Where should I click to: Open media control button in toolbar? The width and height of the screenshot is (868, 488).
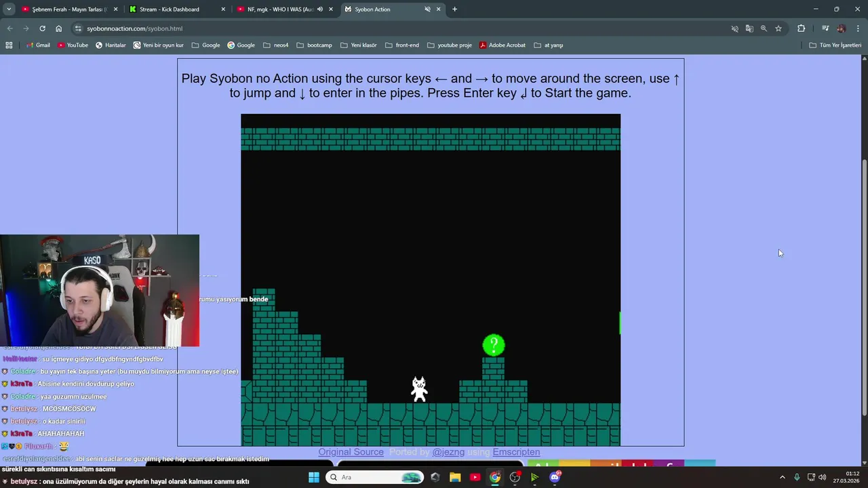[825, 28]
